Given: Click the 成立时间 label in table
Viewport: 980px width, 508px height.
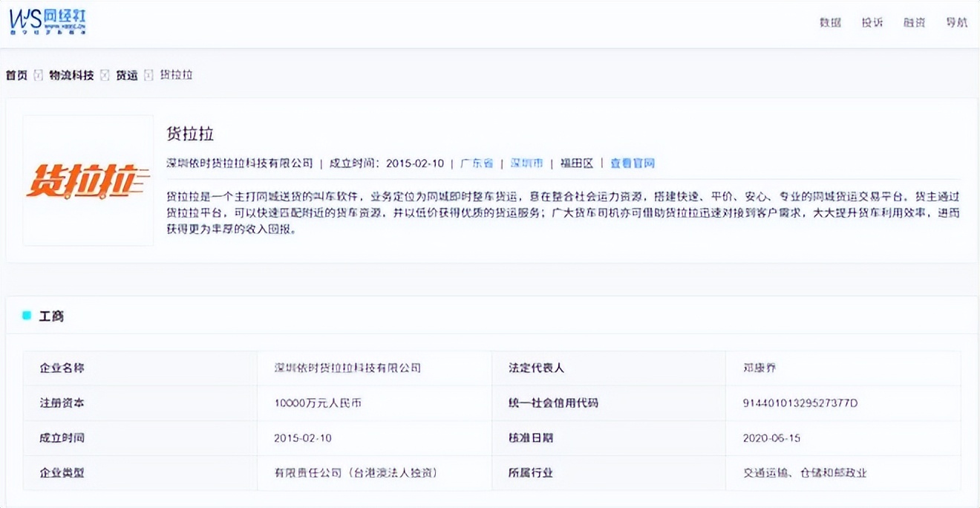Looking at the screenshot, I should [62, 438].
